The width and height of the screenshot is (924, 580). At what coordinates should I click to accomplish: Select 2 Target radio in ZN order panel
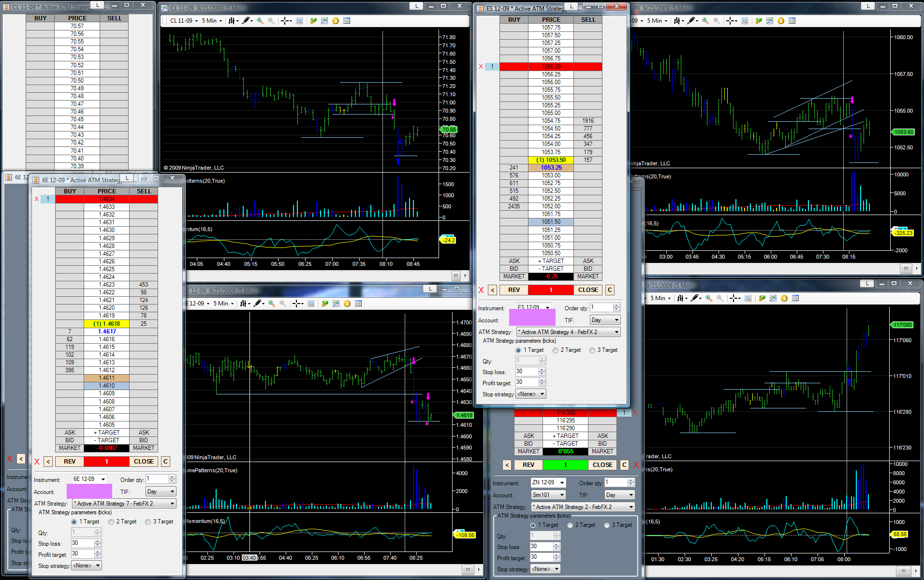(570, 525)
